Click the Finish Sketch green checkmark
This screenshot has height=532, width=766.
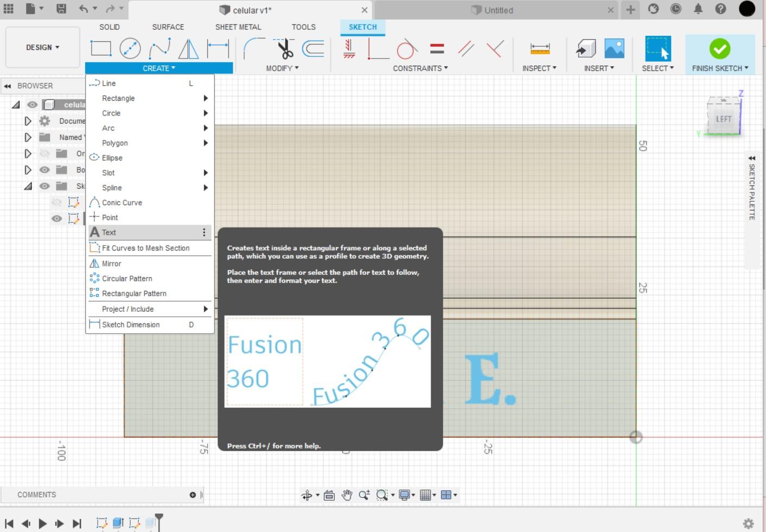720,49
